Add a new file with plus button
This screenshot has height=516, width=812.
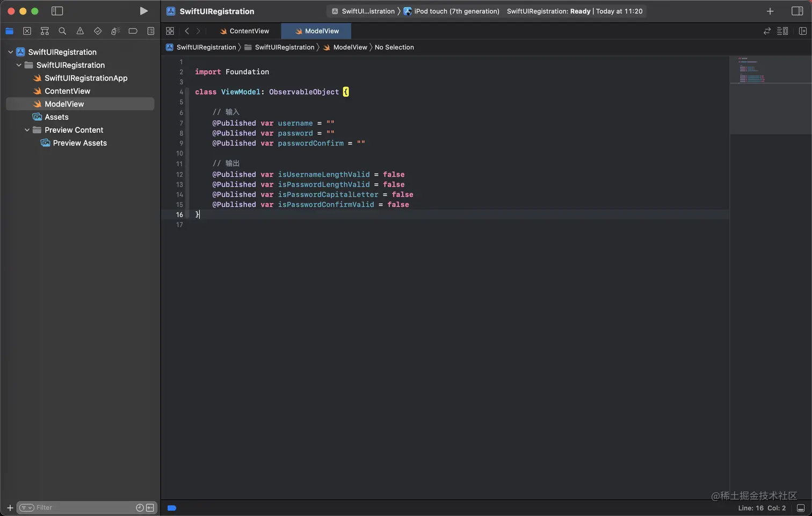coord(10,507)
